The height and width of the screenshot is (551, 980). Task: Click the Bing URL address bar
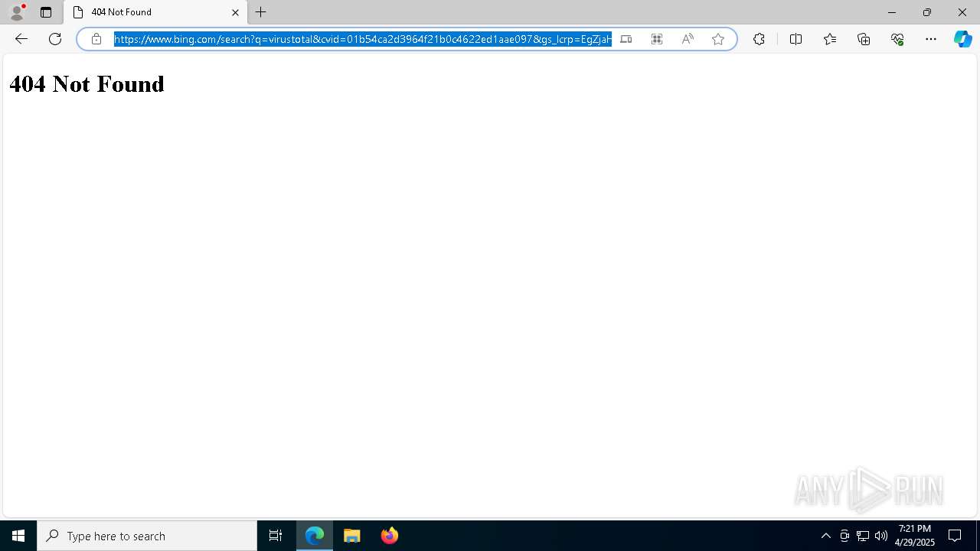click(363, 39)
